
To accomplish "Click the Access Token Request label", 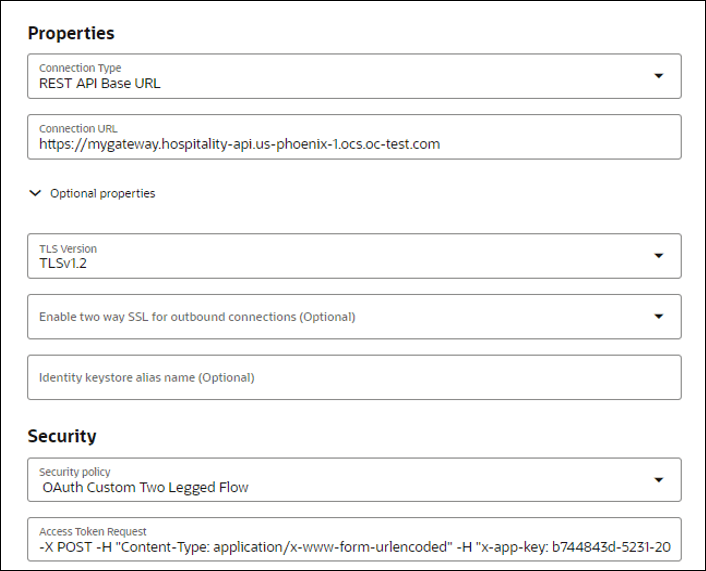I will pos(93,532).
